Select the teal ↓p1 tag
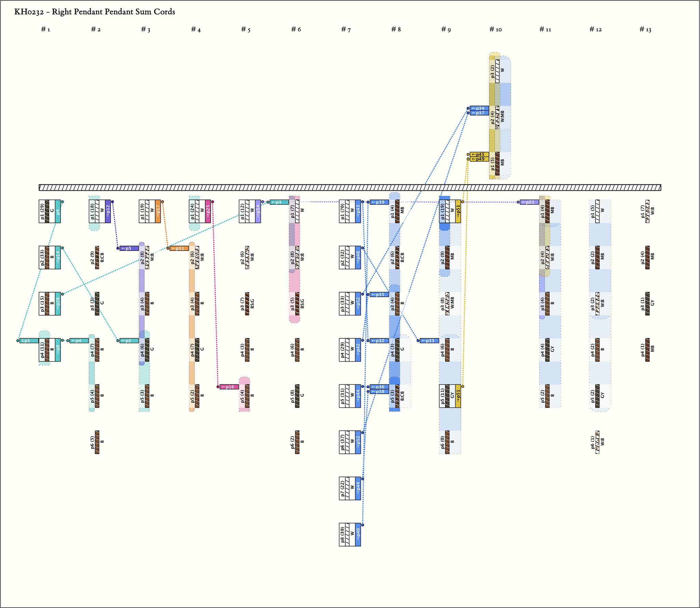Screen dimensions: 700x608 [29, 341]
